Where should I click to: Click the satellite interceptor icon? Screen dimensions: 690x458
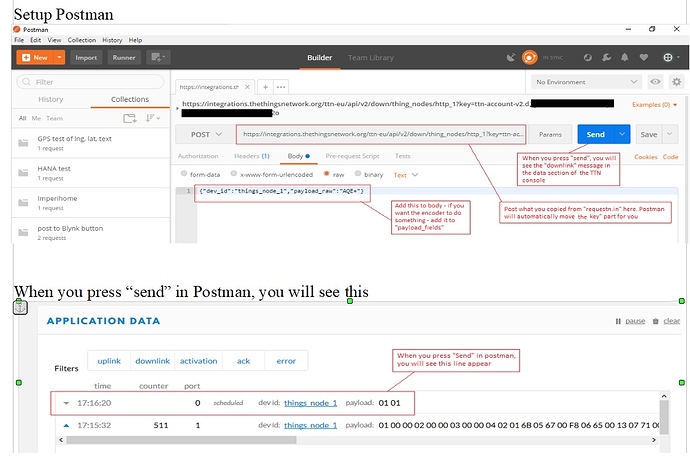point(510,57)
